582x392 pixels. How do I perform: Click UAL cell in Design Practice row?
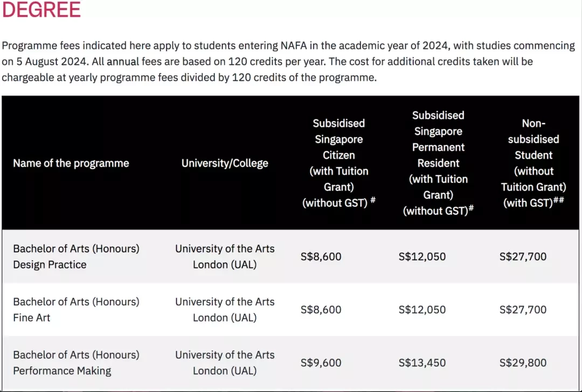(225, 256)
